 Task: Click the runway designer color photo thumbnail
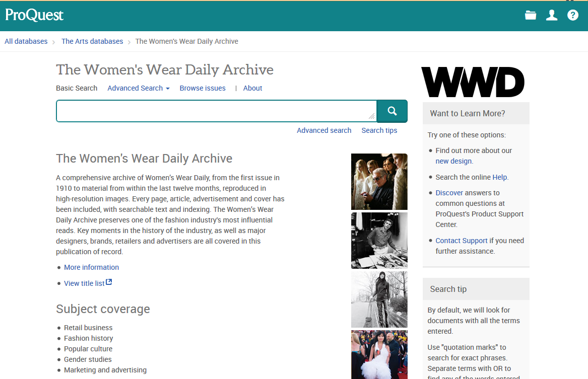[379, 182]
